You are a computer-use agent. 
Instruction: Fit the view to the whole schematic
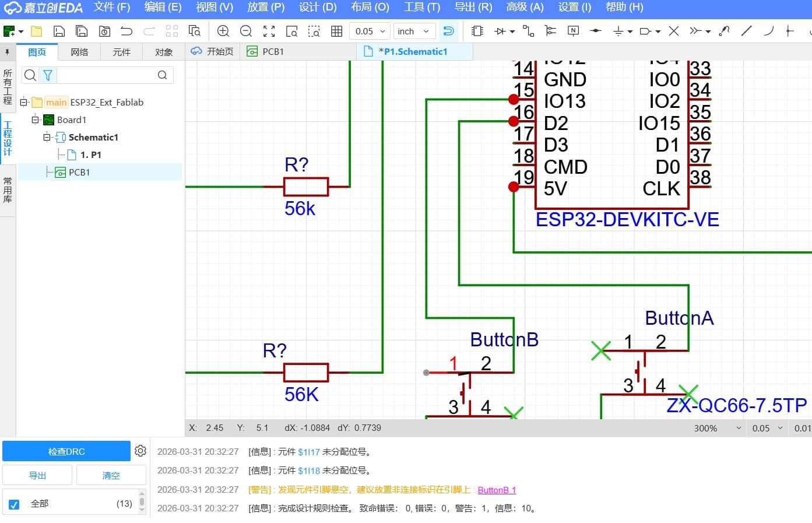pyautogui.click(x=269, y=31)
